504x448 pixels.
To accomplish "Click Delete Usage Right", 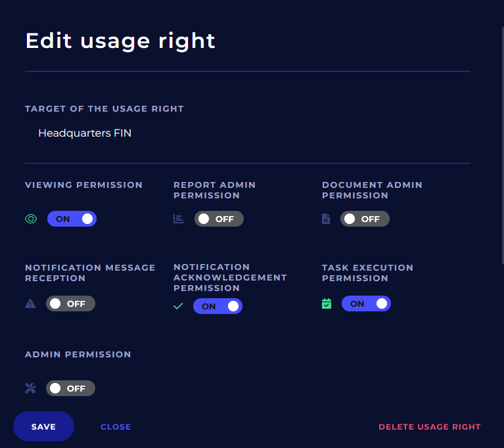I will coord(430,427).
